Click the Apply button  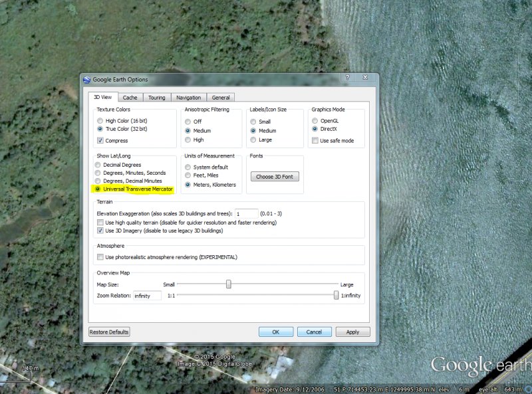point(353,332)
